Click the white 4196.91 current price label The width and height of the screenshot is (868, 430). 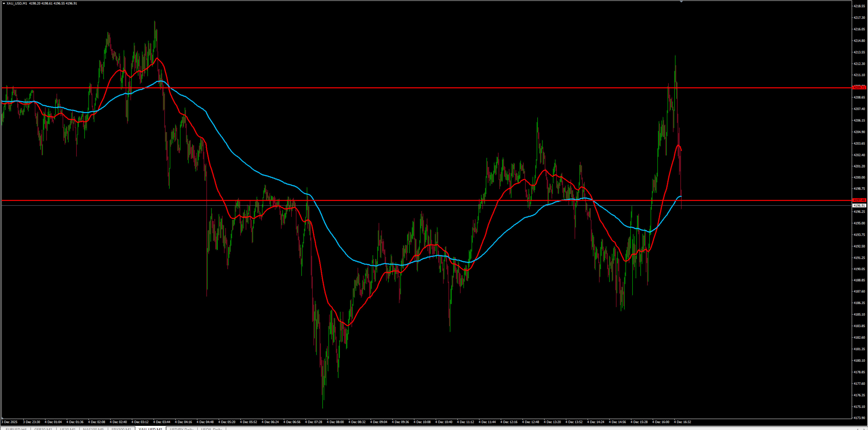point(859,205)
